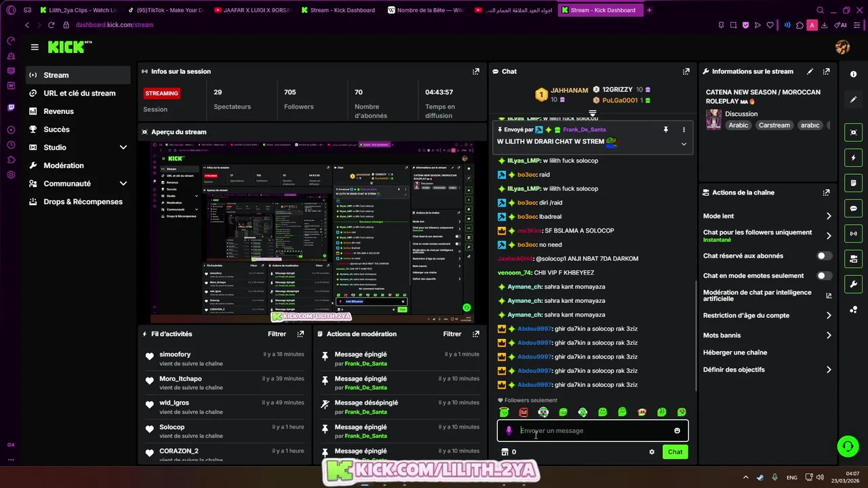The width and height of the screenshot is (868, 488).
Task: Click the document notes icon in right rail
Action: click(854, 183)
